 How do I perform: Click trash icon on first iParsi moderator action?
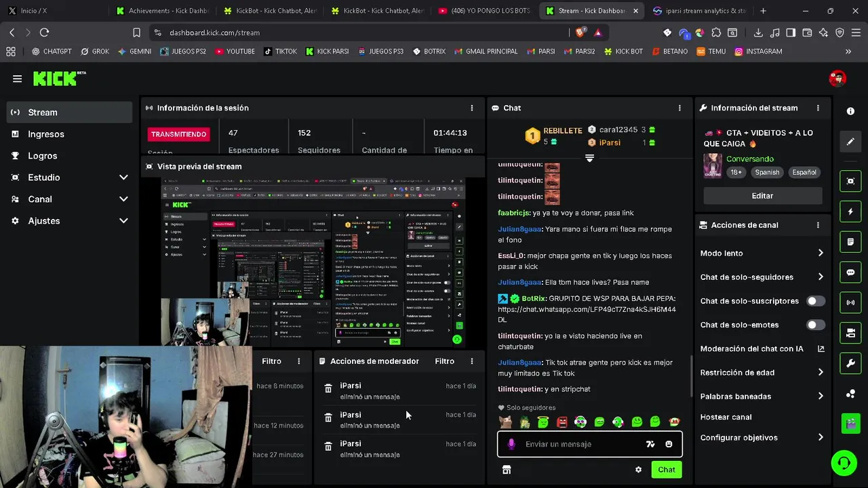[x=328, y=389]
